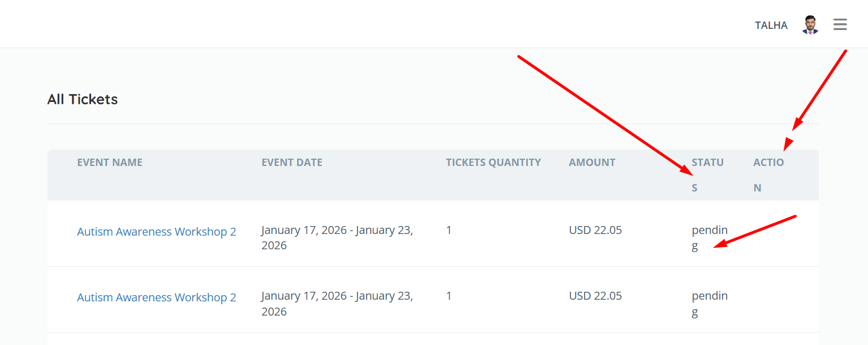Click the profile avatar photo
This screenshot has height=345, width=868.
tap(810, 25)
